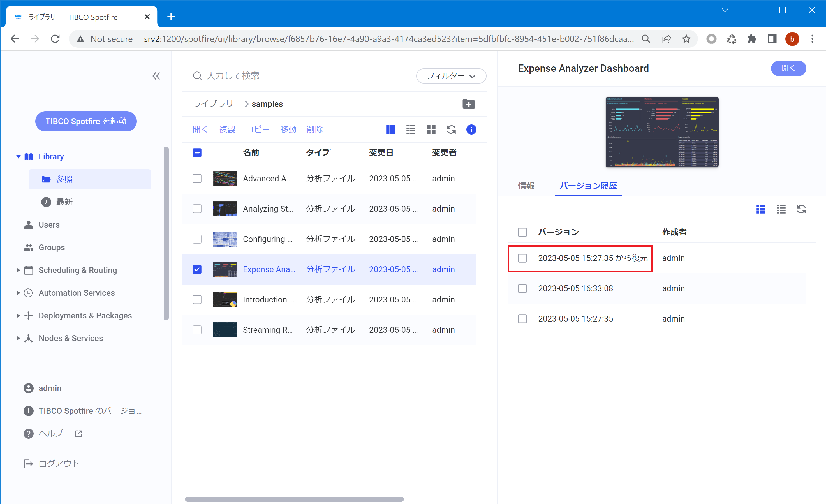Check the Streaming R... row checkbox

(197, 330)
